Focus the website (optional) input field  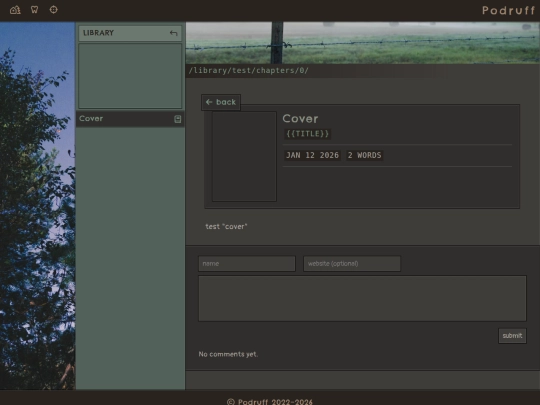(x=352, y=263)
